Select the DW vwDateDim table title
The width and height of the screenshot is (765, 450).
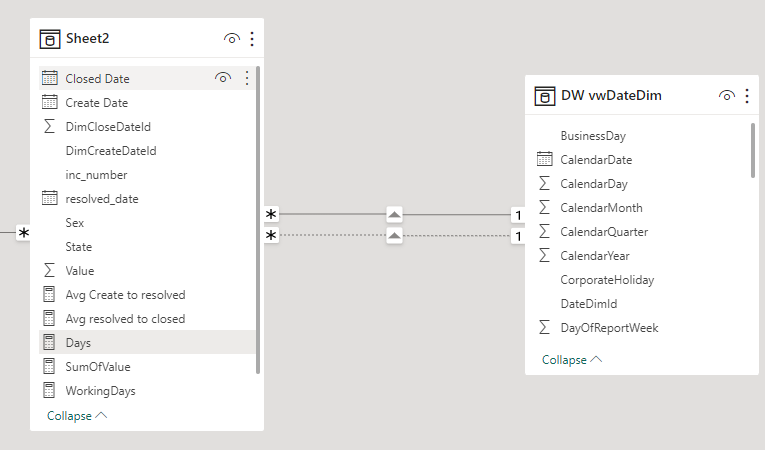click(x=611, y=96)
